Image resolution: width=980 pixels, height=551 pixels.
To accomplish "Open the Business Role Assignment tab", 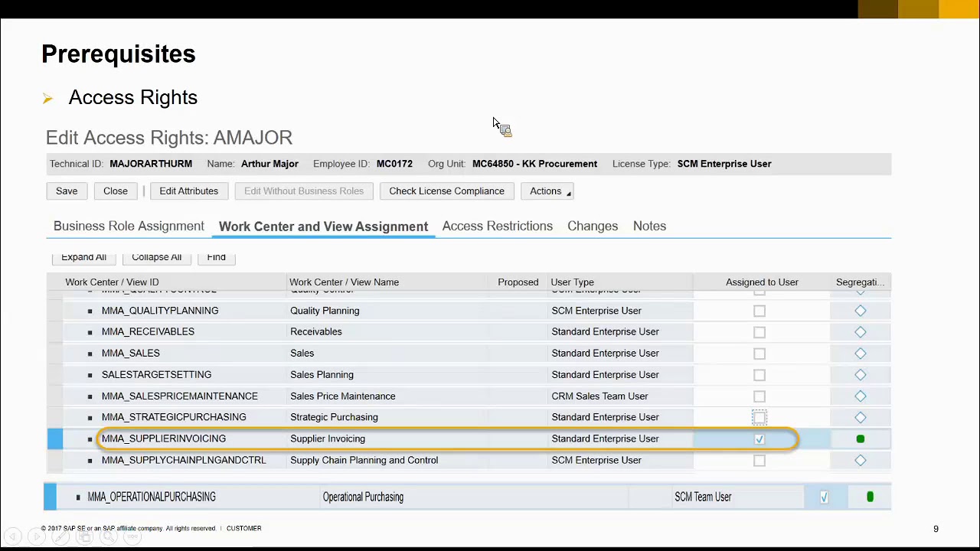I will (x=129, y=227).
